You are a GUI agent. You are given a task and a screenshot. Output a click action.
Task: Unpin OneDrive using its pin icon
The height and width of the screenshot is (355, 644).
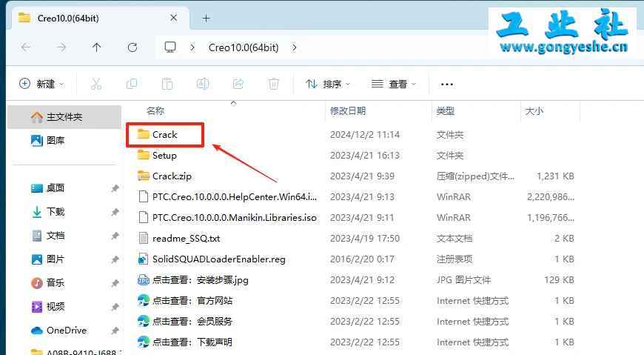tap(115, 331)
